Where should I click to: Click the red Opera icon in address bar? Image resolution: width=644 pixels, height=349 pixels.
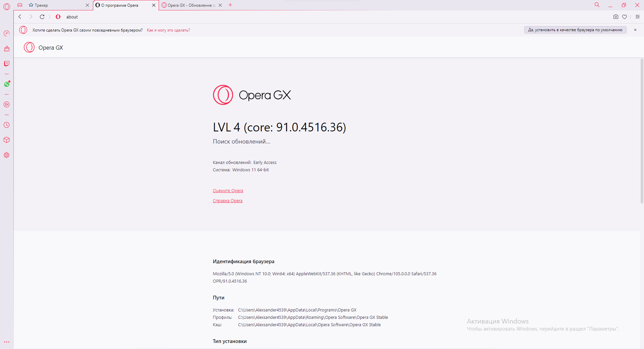click(58, 17)
